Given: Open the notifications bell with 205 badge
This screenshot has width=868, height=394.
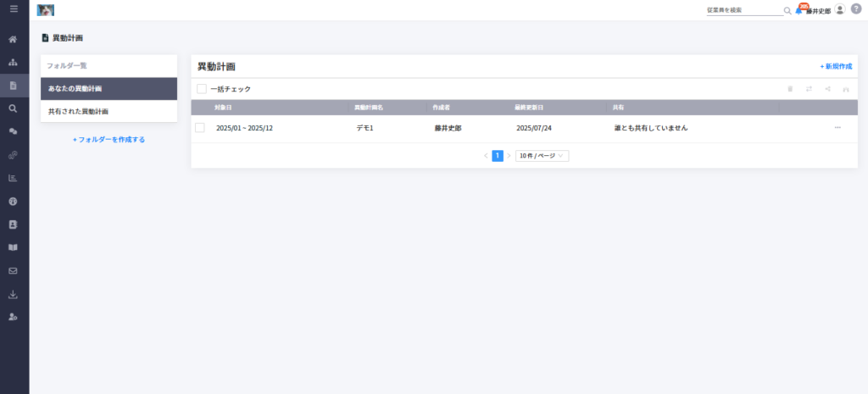Looking at the screenshot, I should (x=800, y=8).
